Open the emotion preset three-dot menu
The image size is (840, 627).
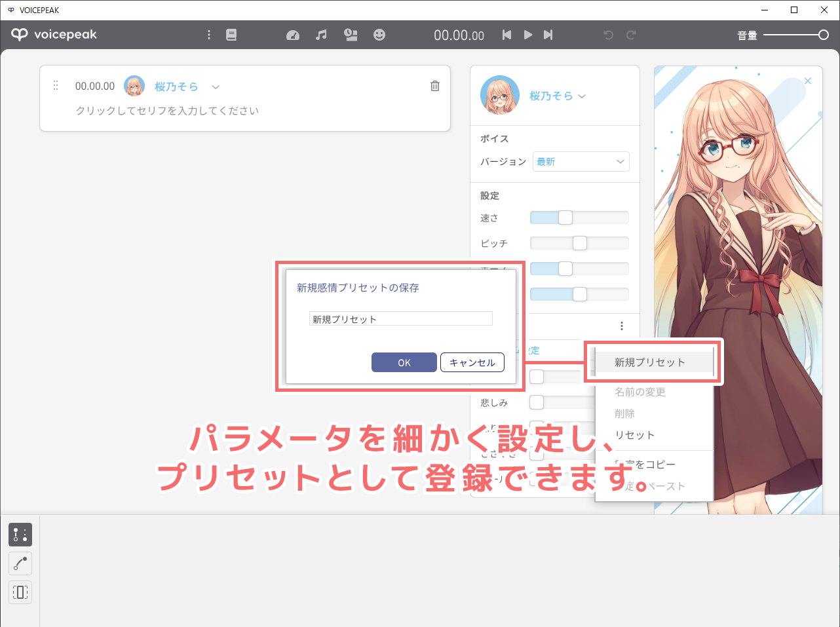click(x=622, y=326)
